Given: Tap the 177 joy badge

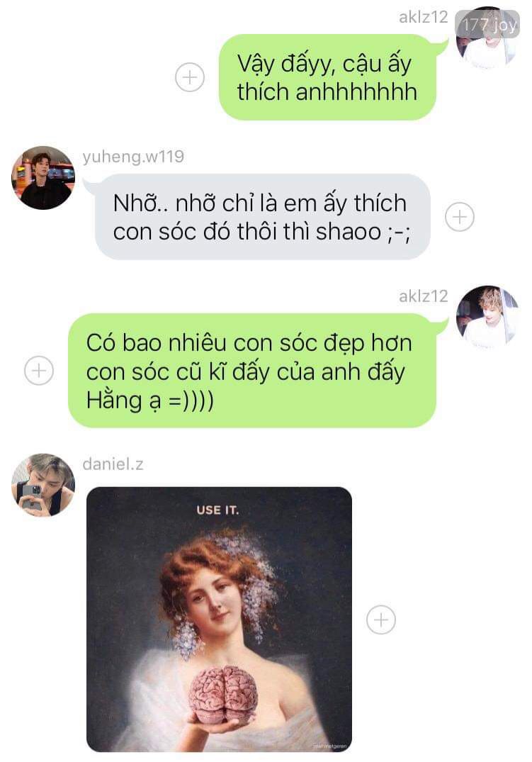Looking at the screenshot, I should (488, 24).
